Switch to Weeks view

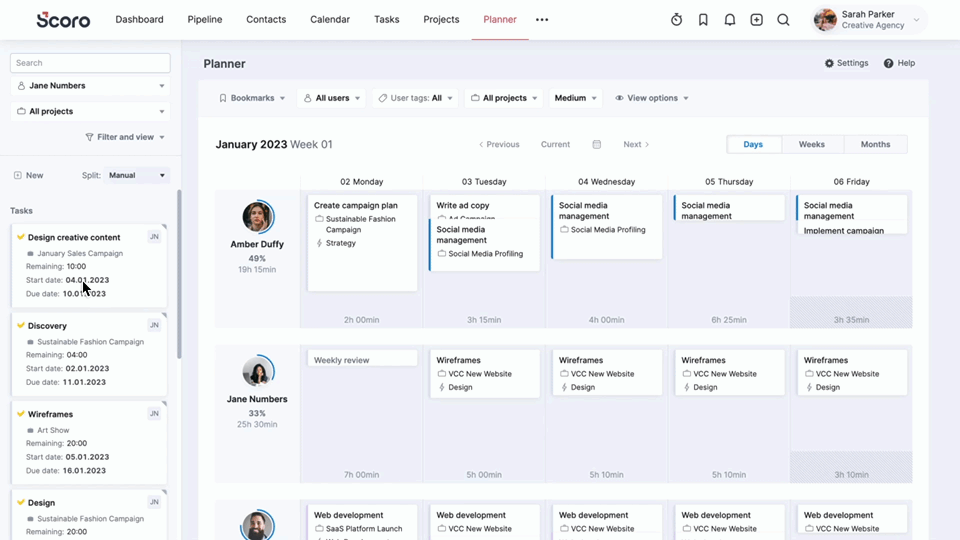pyautogui.click(x=811, y=144)
